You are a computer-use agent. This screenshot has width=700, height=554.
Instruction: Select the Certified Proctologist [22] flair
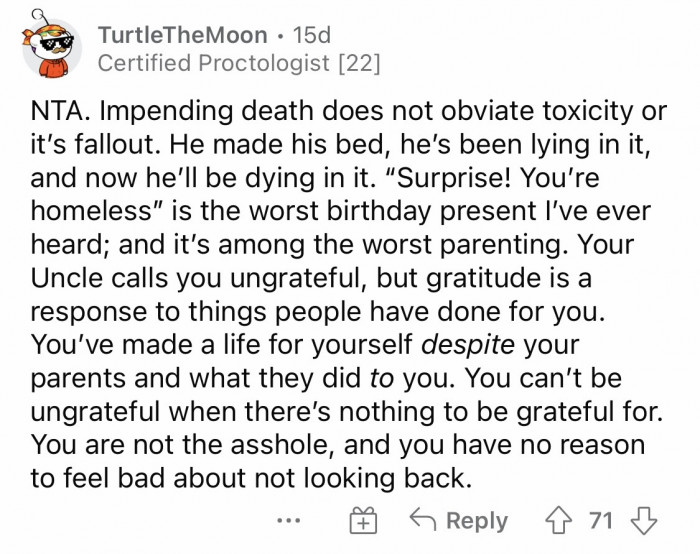click(x=239, y=65)
